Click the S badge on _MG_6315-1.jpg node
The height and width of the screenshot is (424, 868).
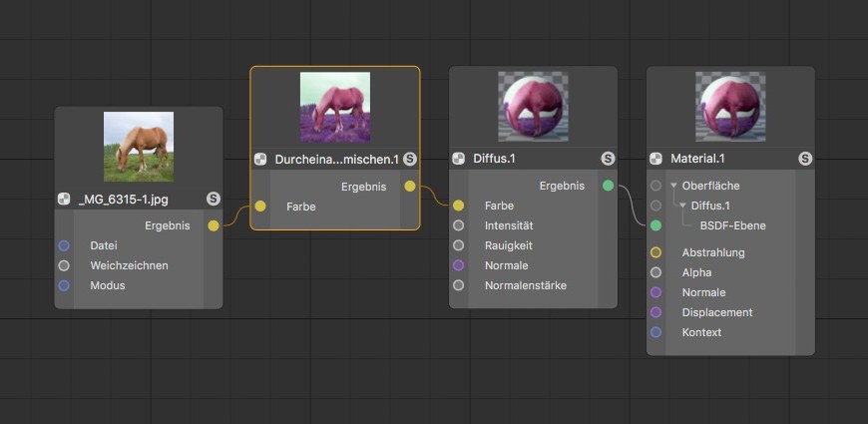[214, 199]
